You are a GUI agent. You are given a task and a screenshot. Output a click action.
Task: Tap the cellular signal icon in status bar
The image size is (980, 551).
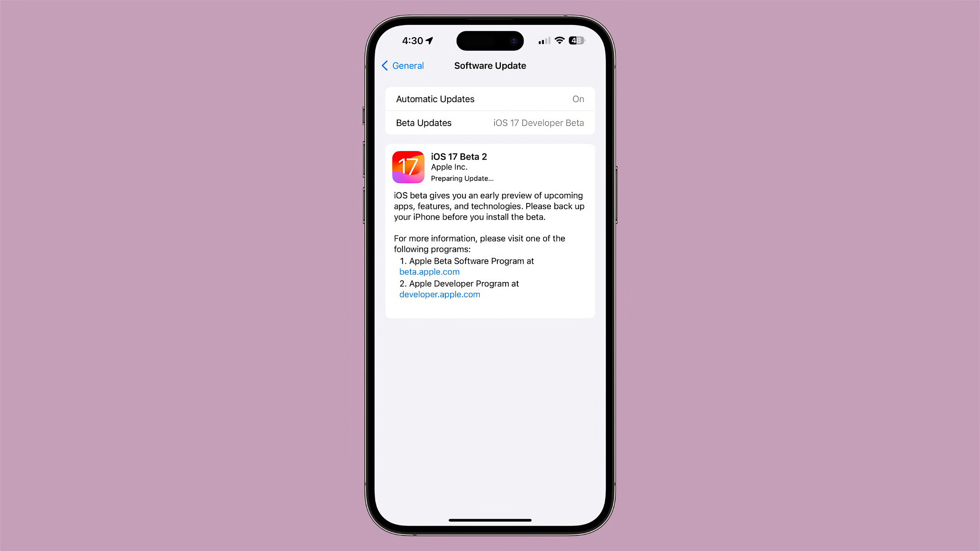pos(543,40)
